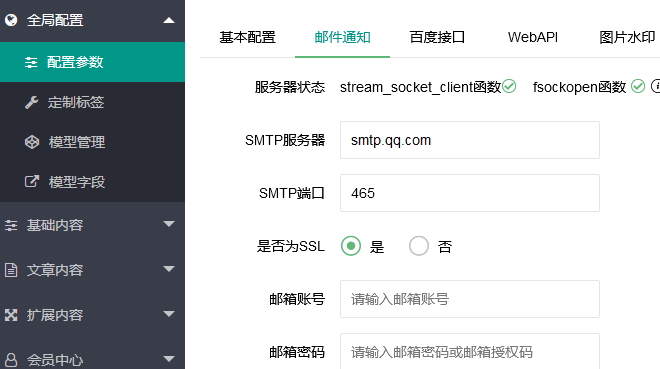Expand the 扩展内容 menu arrow

coord(169,314)
